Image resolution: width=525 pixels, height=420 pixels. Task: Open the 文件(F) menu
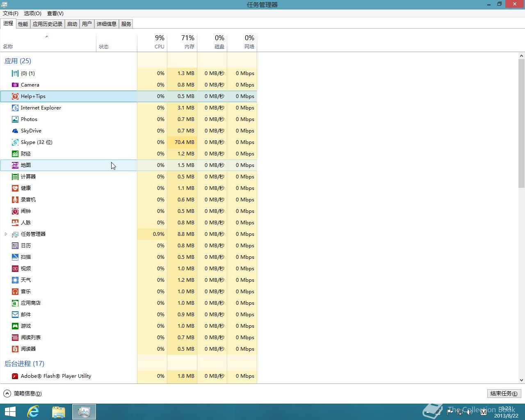pyautogui.click(x=11, y=14)
